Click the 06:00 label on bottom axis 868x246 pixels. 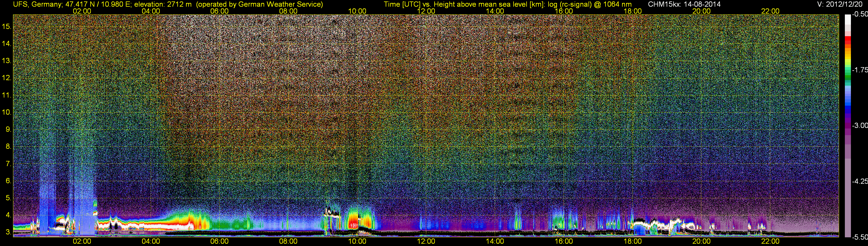coord(219,241)
